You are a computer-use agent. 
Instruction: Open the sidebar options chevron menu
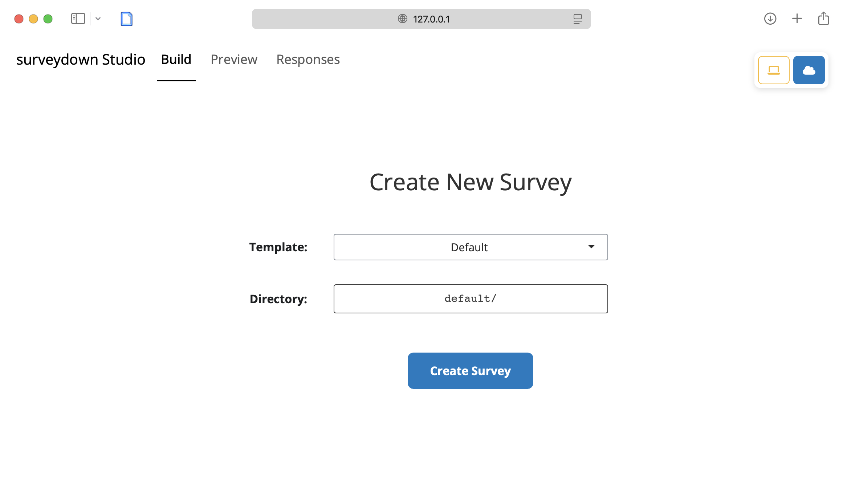[x=98, y=19]
